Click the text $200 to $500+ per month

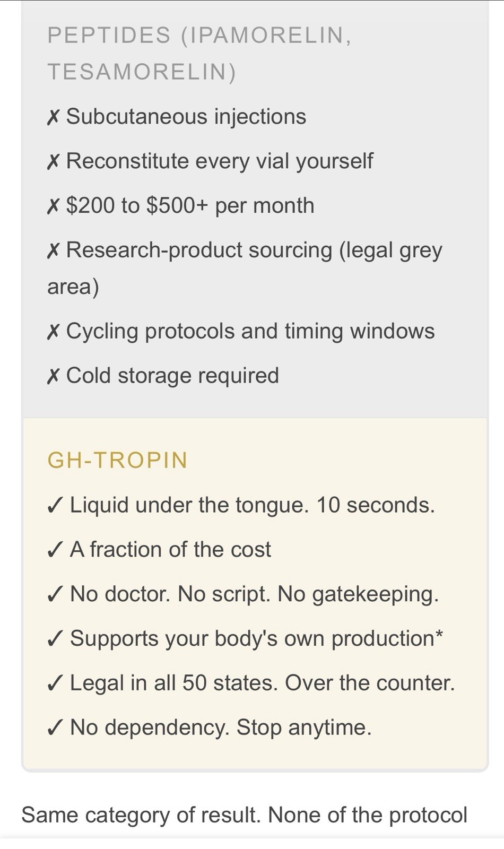click(190, 206)
